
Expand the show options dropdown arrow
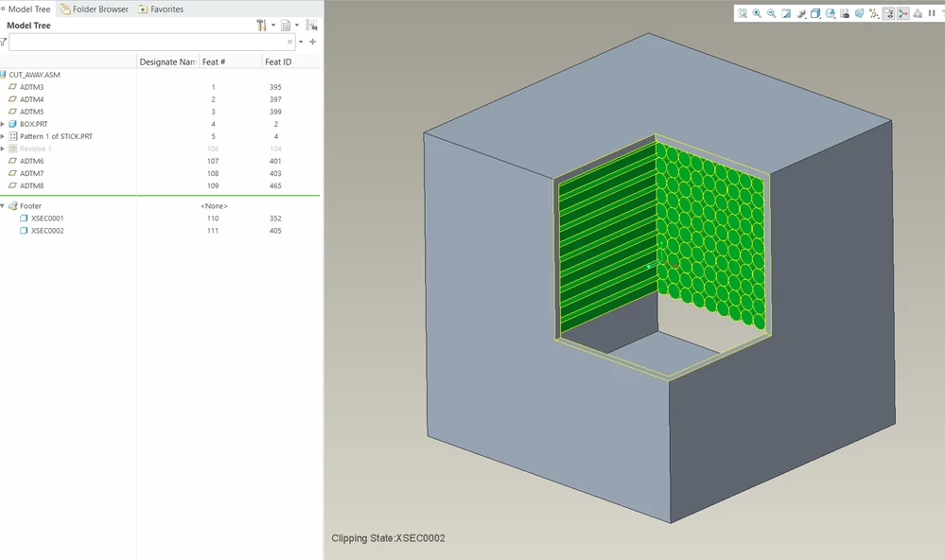296,26
